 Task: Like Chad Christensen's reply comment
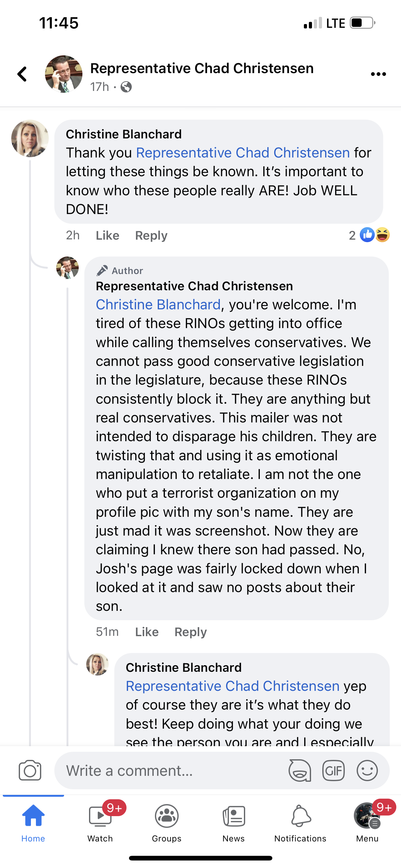tap(146, 632)
